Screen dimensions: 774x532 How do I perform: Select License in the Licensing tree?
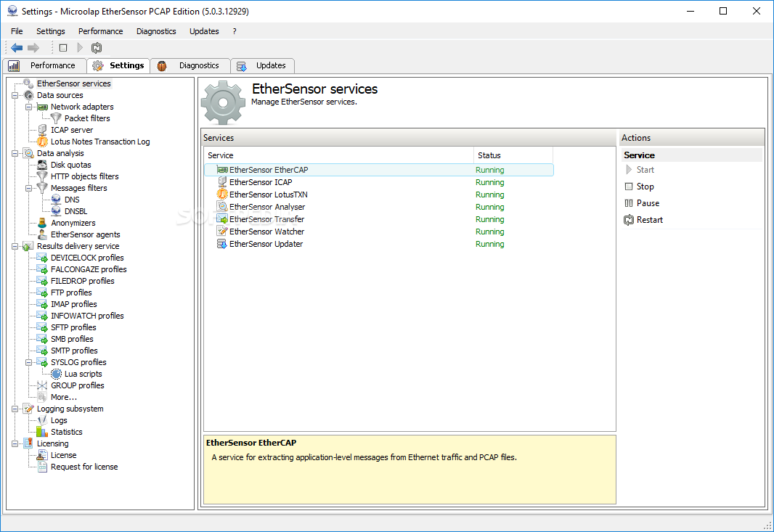pyautogui.click(x=64, y=455)
